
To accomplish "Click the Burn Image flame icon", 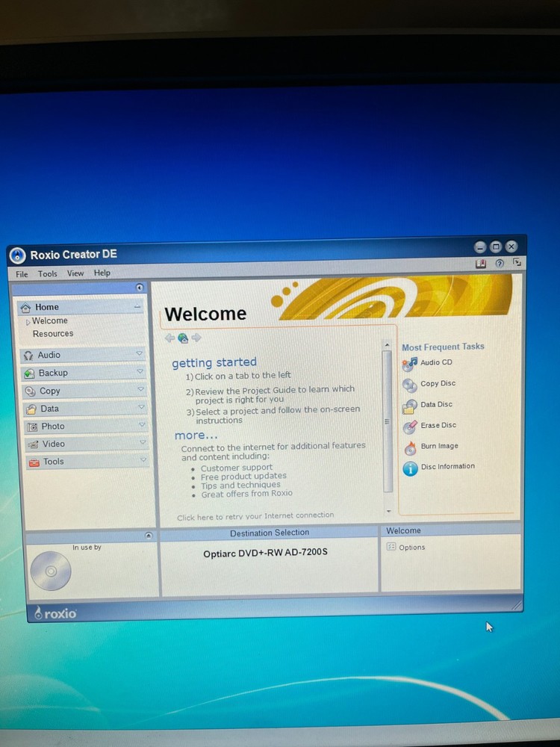I will 410,447.
